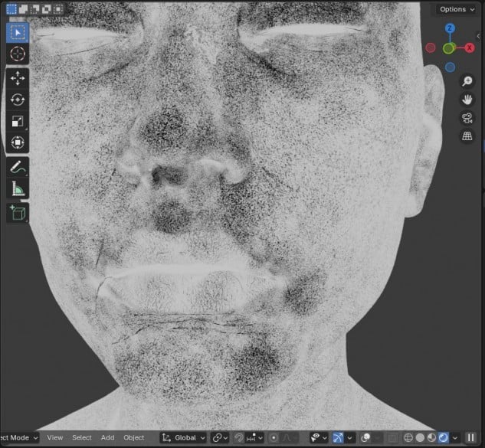Activate the 3D Cursor tool
This screenshot has width=485, height=448.
pyautogui.click(x=18, y=54)
